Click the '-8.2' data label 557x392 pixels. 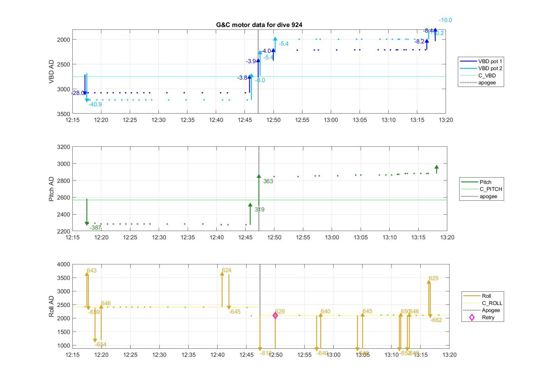[x=419, y=42]
